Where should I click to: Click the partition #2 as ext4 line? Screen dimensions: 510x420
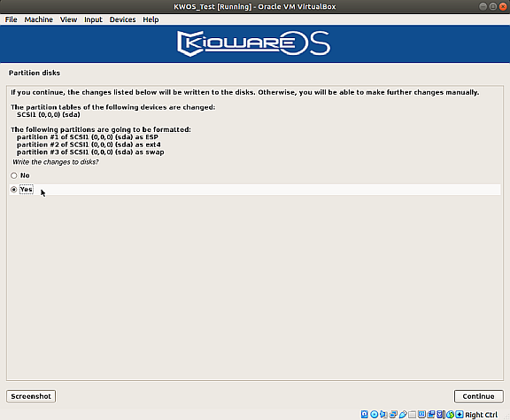[x=89, y=144]
